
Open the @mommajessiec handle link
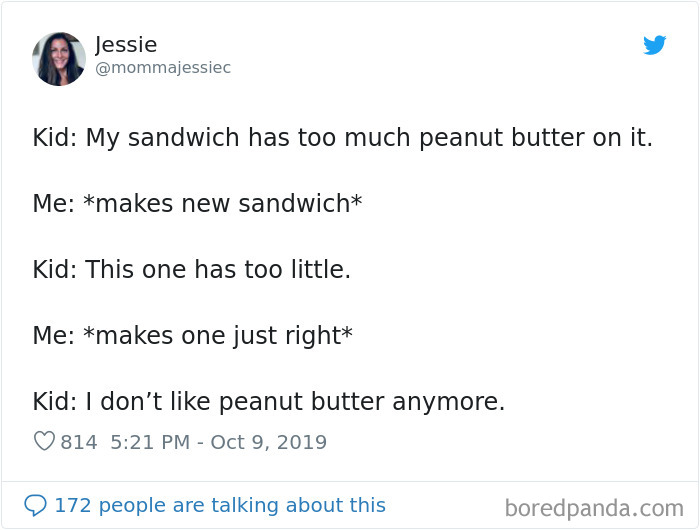pos(163,68)
